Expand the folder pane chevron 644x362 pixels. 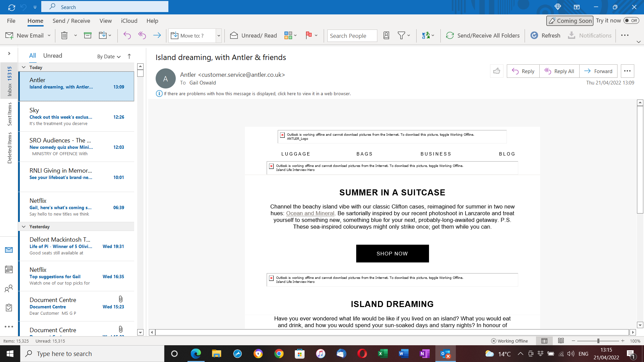9,54
